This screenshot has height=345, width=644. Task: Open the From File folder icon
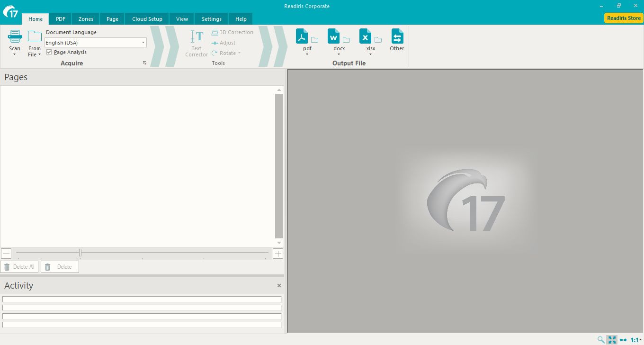coord(35,36)
